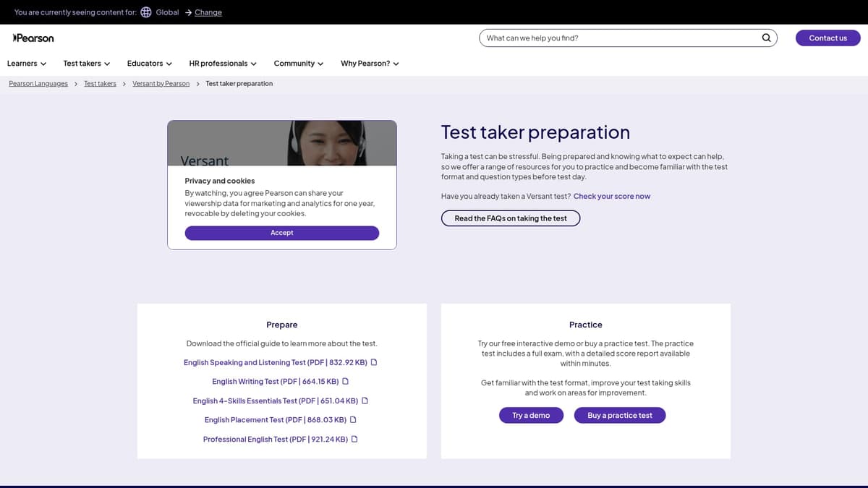
Task: Click the Contact us button
Action: [x=827, y=38]
